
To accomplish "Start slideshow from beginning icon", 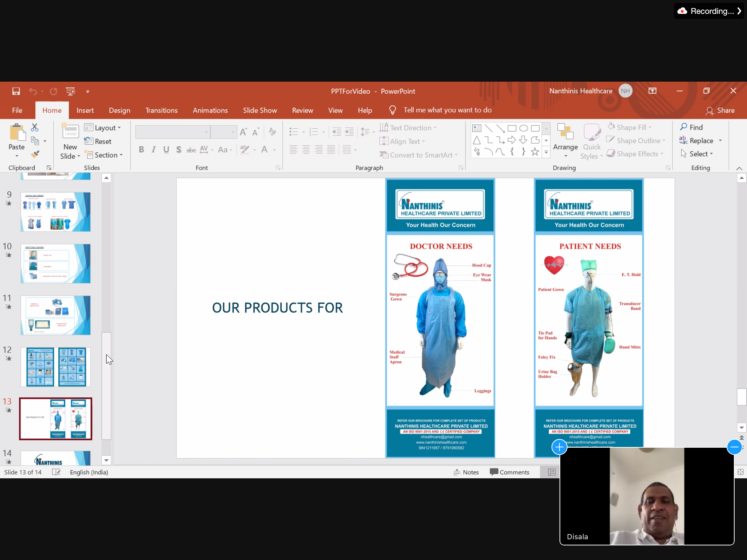I will (71, 91).
